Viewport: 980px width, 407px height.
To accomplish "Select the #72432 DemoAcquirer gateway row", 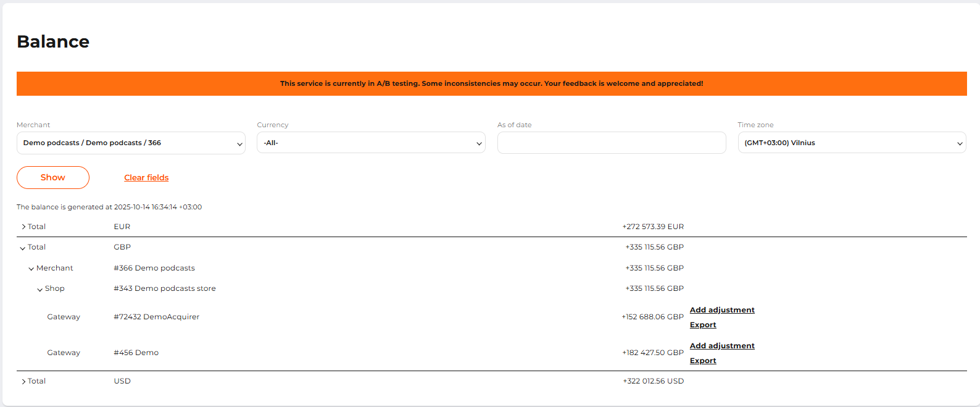I will 156,317.
